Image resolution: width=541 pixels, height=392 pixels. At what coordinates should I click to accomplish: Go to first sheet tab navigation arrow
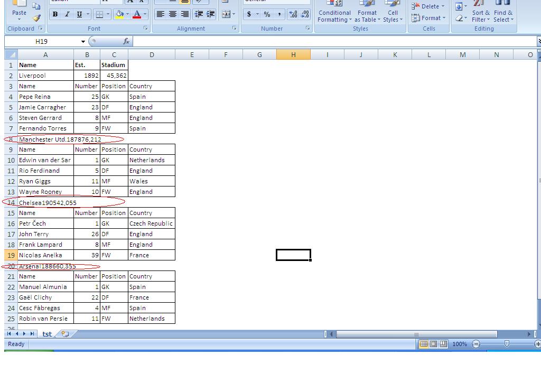(9, 334)
